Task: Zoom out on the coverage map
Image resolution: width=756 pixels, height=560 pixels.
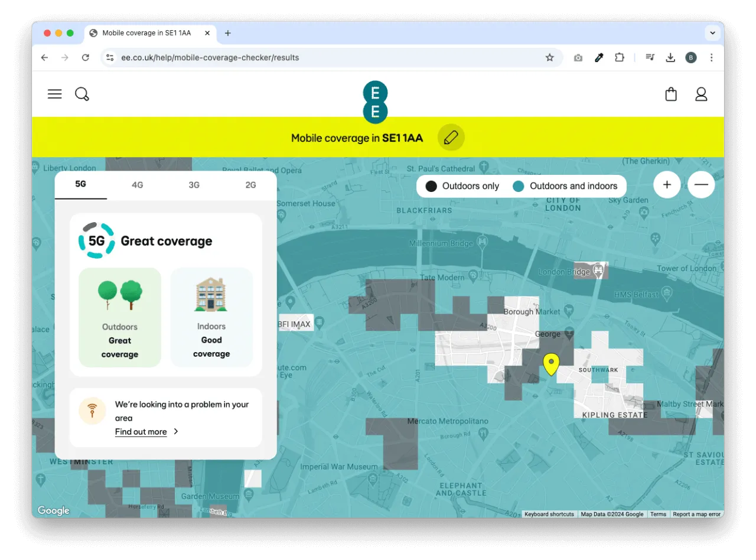Action: pos(701,185)
